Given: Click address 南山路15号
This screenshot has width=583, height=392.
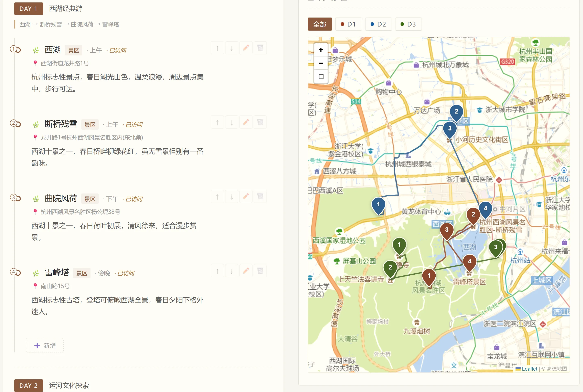Looking at the screenshot, I should point(55,286).
